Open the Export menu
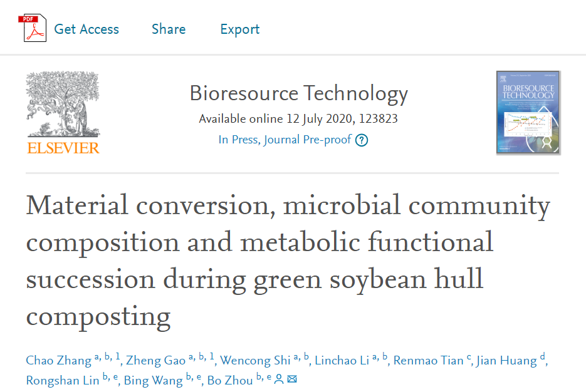 pos(239,29)
